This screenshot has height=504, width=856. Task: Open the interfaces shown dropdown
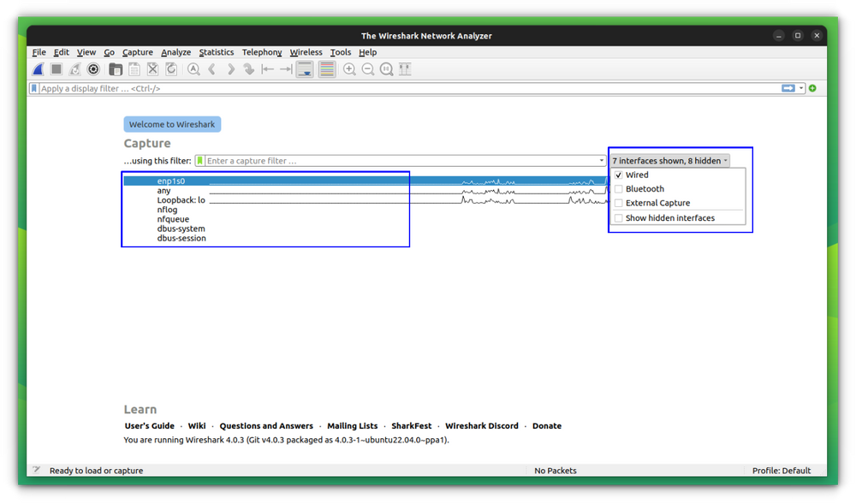click(668, 160)
